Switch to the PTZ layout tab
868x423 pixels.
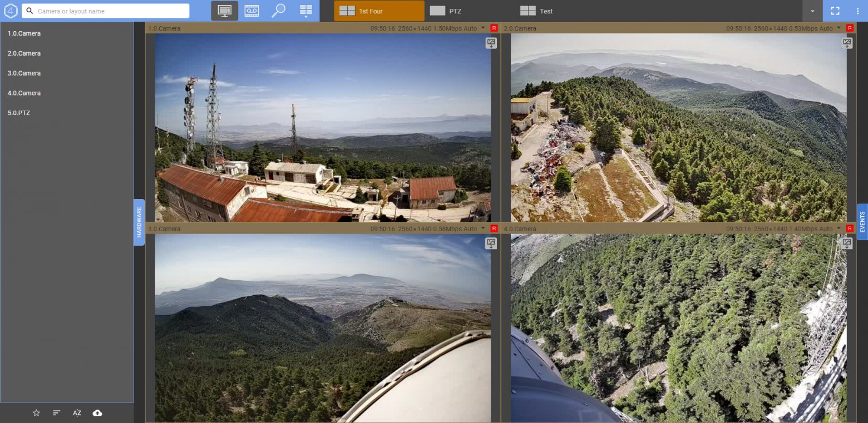pos(455,11)
